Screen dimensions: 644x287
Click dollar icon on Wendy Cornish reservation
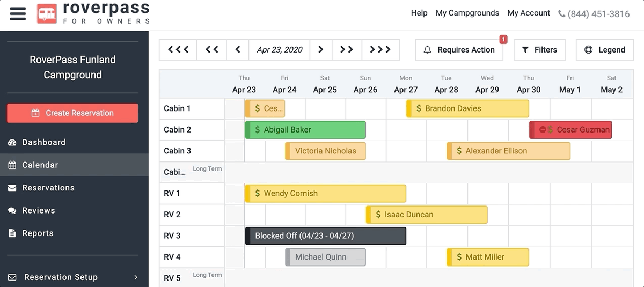coord(258,193)
